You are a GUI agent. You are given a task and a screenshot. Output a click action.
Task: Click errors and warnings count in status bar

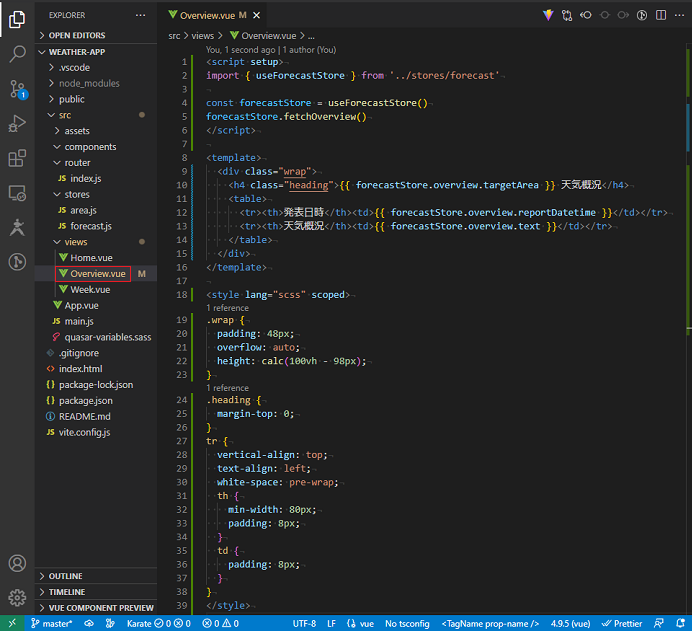[221, 623]
